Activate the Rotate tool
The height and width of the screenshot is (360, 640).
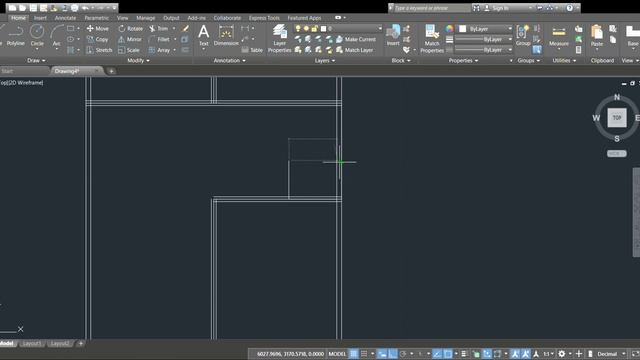131,29
